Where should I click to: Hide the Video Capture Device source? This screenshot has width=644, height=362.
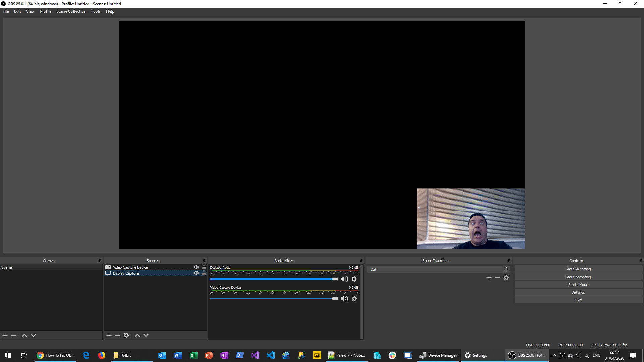pyautogui.click(x=196, y=267)
